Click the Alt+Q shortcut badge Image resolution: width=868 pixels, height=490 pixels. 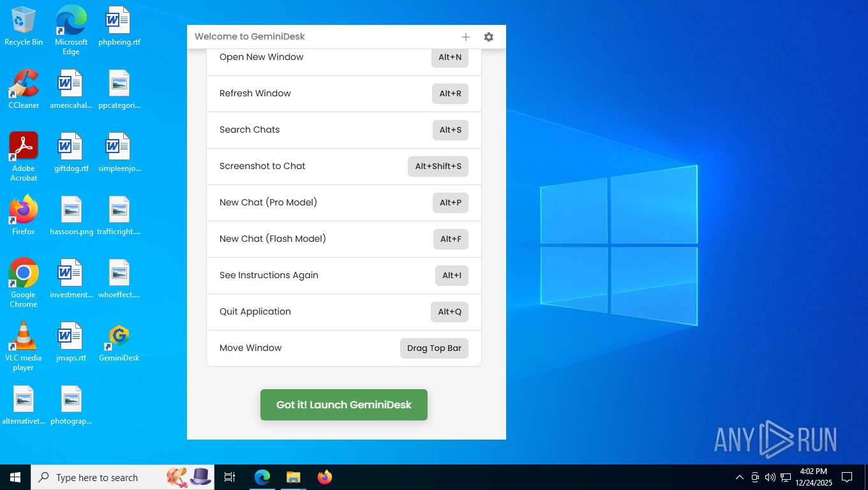(449, 312)
